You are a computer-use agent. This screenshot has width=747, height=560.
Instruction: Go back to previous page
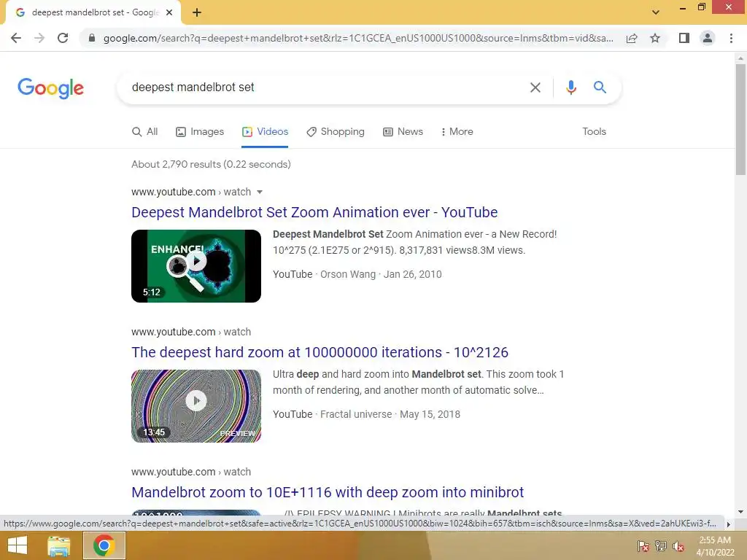tap(16, 38)
